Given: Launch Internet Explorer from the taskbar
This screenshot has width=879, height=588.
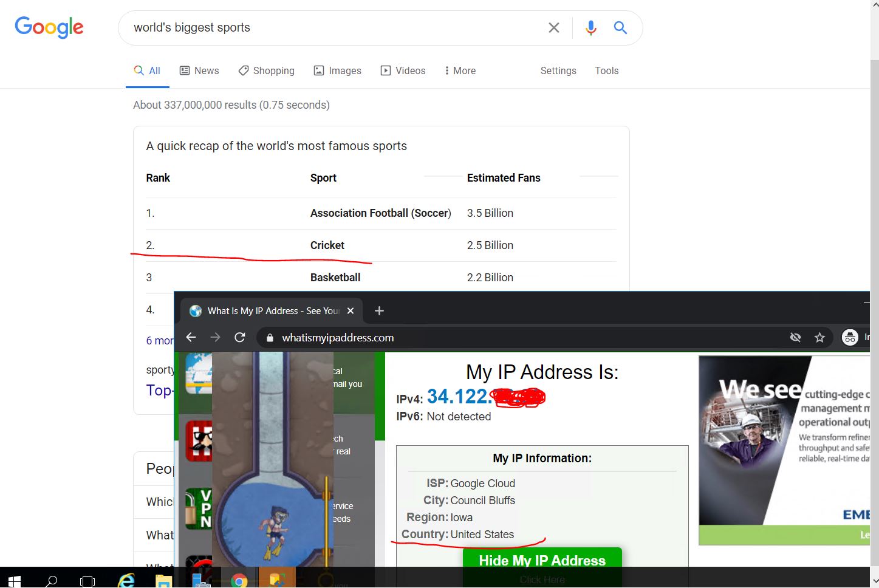Looking at the screenshot, I should tap(126, 581).
